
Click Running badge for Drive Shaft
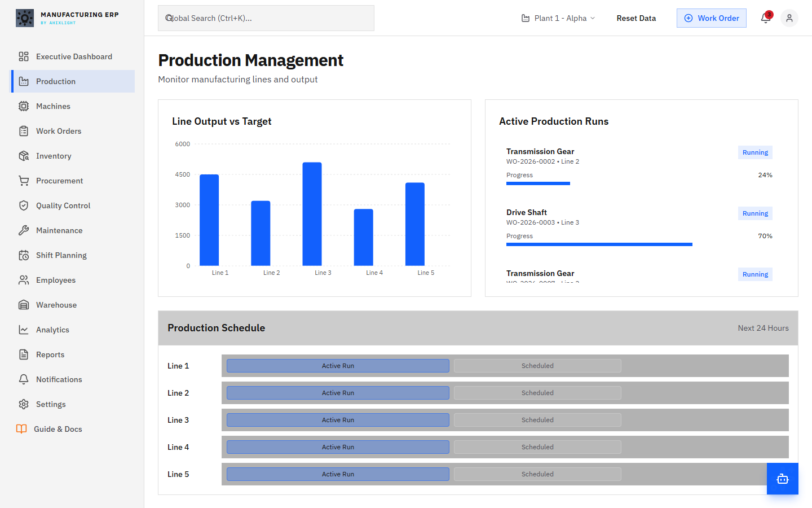pyautogui.click(x=755, y=213)
